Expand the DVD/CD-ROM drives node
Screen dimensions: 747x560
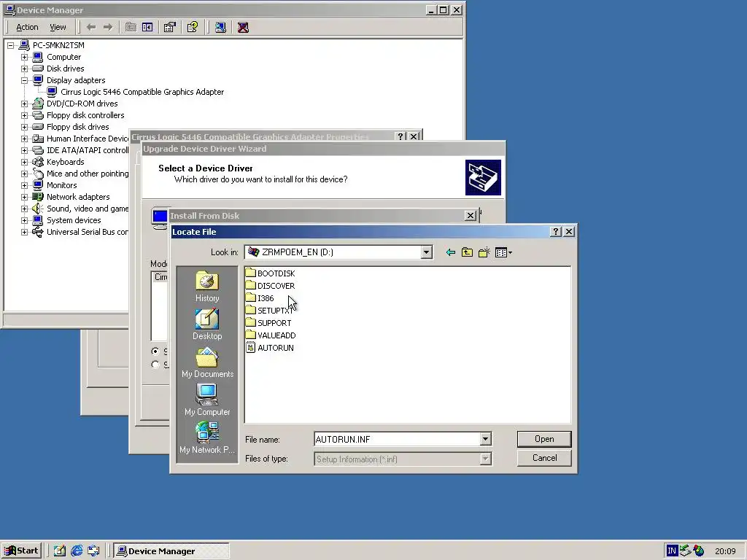pos(24,104)
